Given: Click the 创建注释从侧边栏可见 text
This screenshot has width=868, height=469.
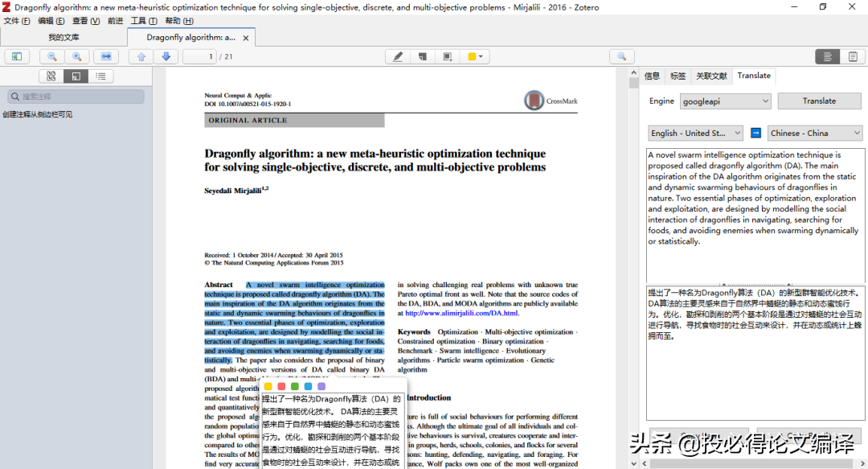Looking at the screenshot, I should 37,114.
